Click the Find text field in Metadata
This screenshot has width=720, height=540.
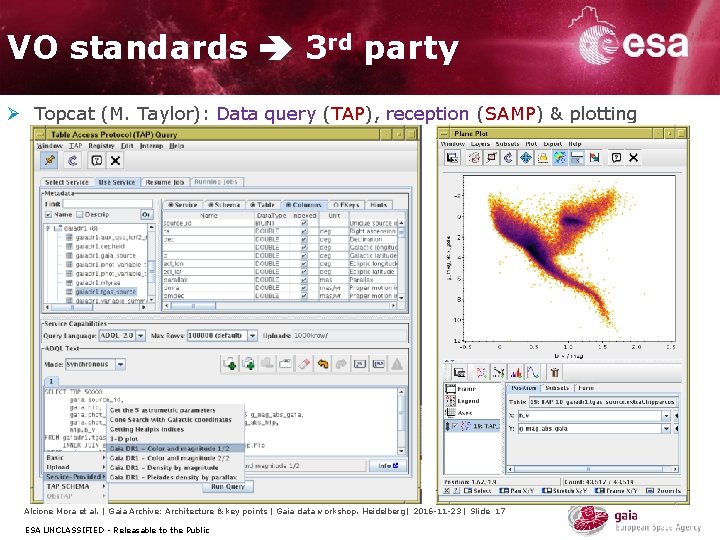pyautogui.click(x=107, y=203)
